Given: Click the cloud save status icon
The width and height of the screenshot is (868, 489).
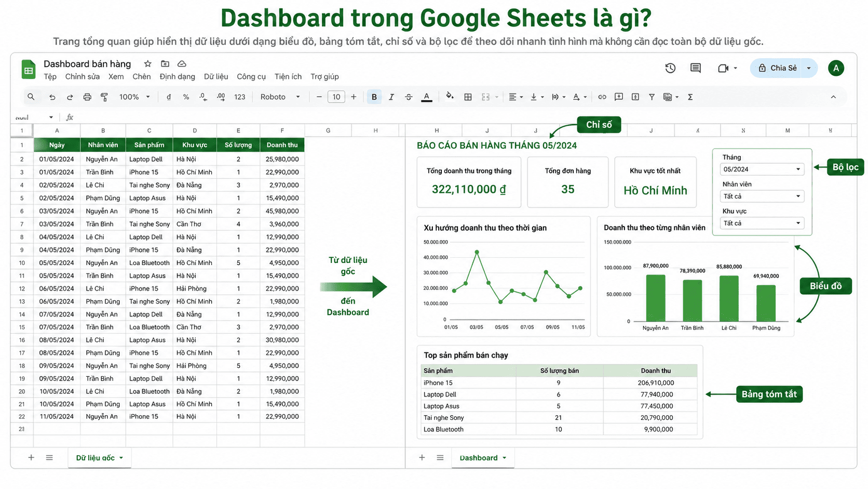Looking at the screenshot, I should pyautogui.click(x=182, y=63).
